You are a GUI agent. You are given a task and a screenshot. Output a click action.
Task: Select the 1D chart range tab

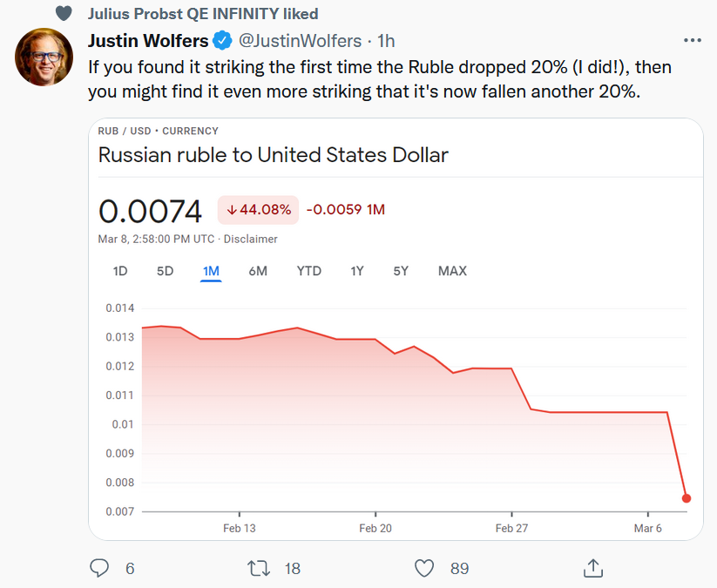click(120, 271)
